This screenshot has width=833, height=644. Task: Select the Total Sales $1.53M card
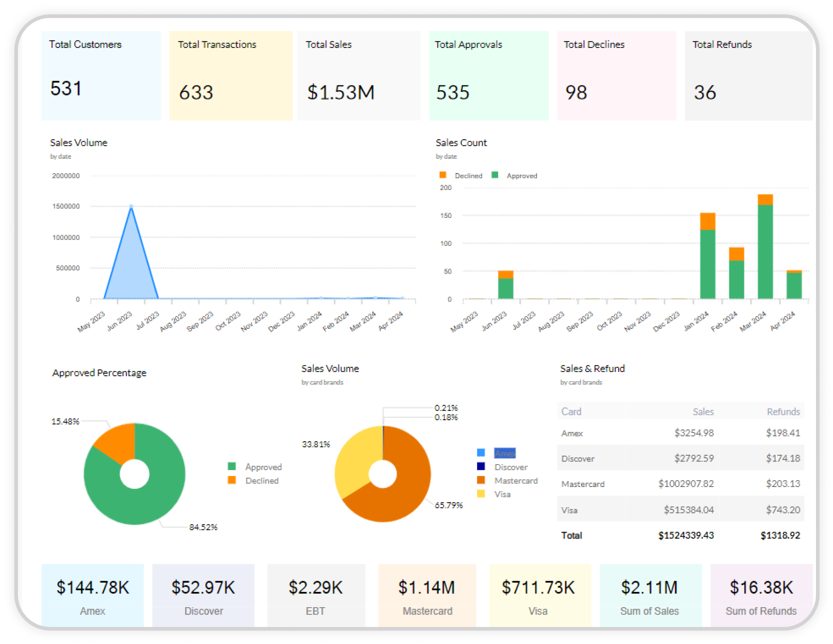point(359,75)
